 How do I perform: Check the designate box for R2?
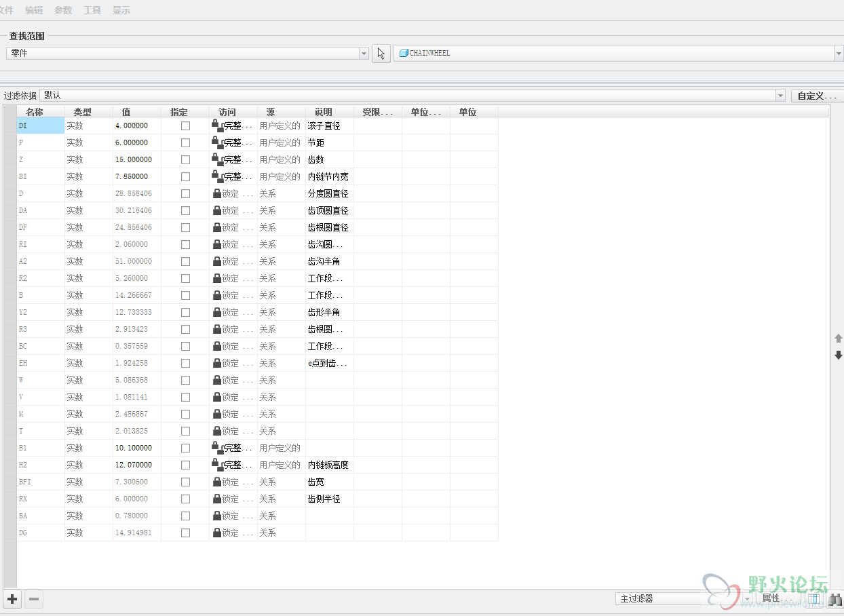tap(185, 278)
